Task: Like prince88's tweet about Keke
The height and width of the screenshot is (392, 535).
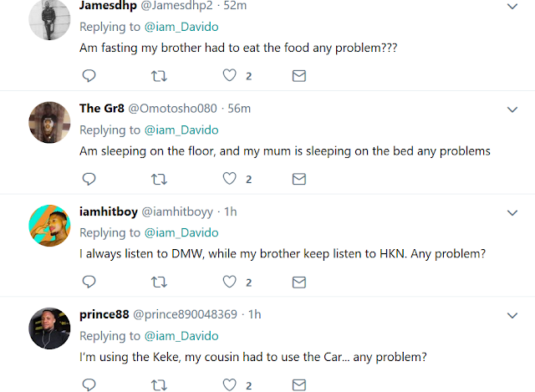Action: coord(229,385)
